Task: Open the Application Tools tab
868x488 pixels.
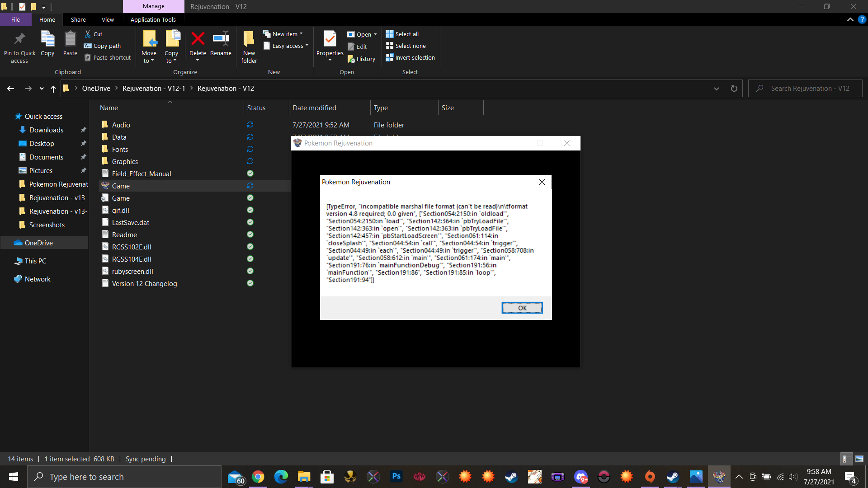Action: [x=153, y=19]
